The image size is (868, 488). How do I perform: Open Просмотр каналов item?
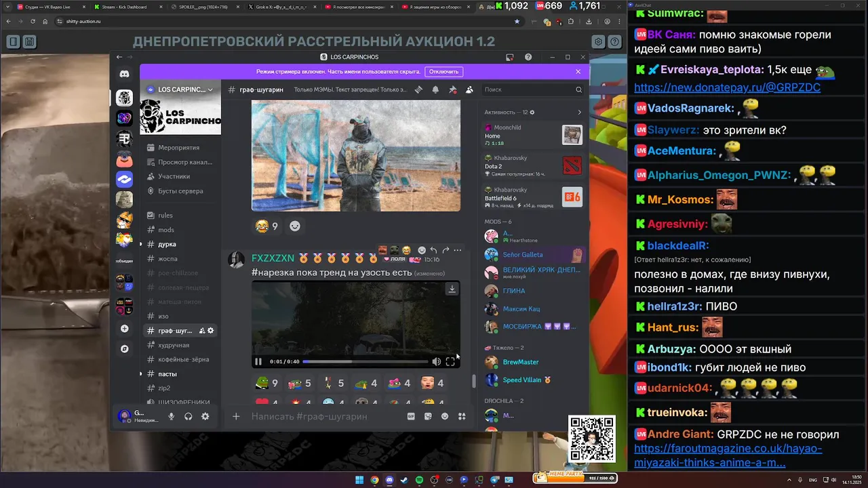(x=181, y=162)
